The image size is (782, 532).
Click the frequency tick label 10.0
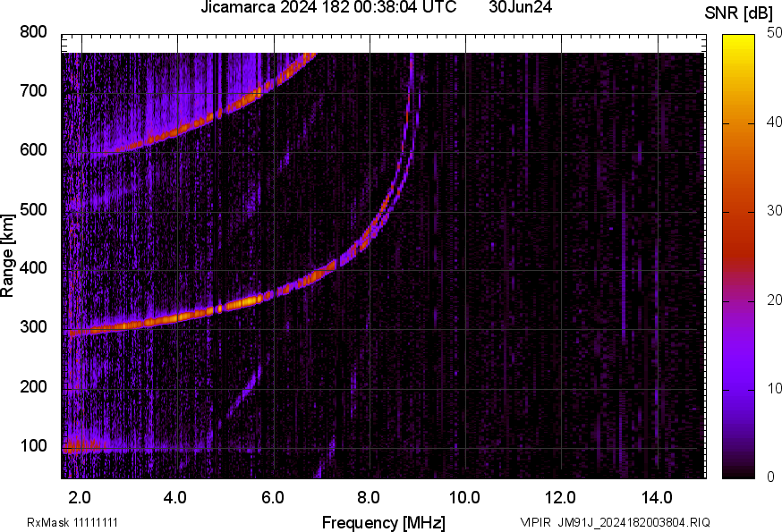(464, 497)
